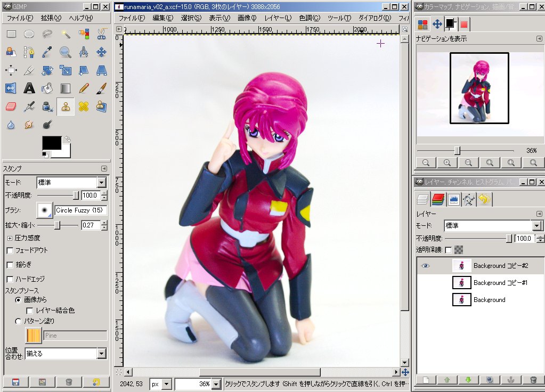Viewport: 545px width, 392px height.
Task: Select the Airbrush tool
Action: coord(29,107)
